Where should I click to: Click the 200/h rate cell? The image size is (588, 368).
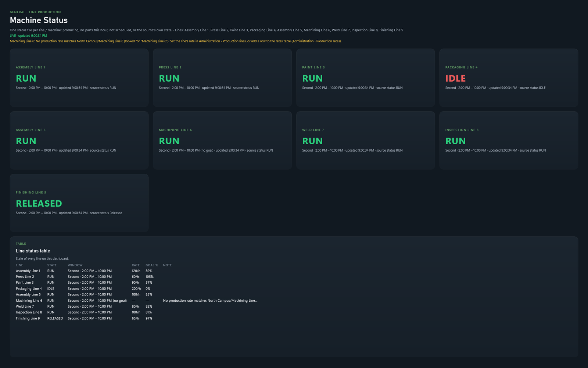[136, 289]
